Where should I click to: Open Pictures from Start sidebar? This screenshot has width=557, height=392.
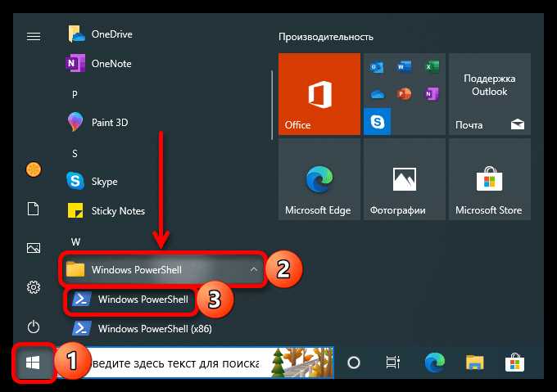click(x=34, y=248)
